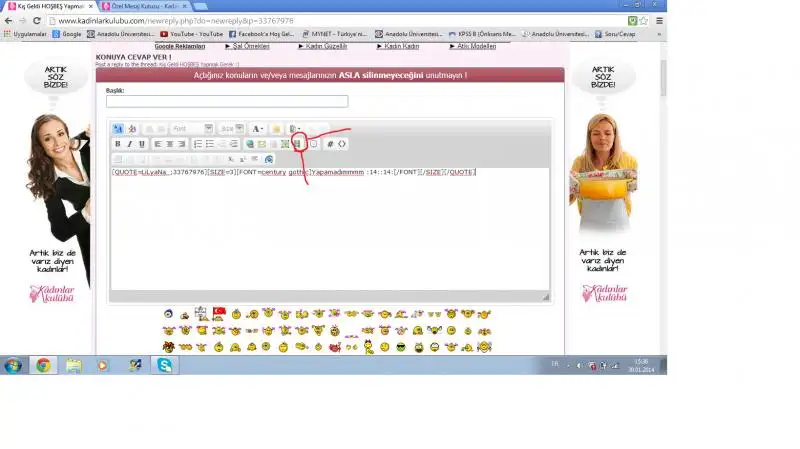Toggle italic text formatting
800x449 pixels.
(x=130, y=144)
